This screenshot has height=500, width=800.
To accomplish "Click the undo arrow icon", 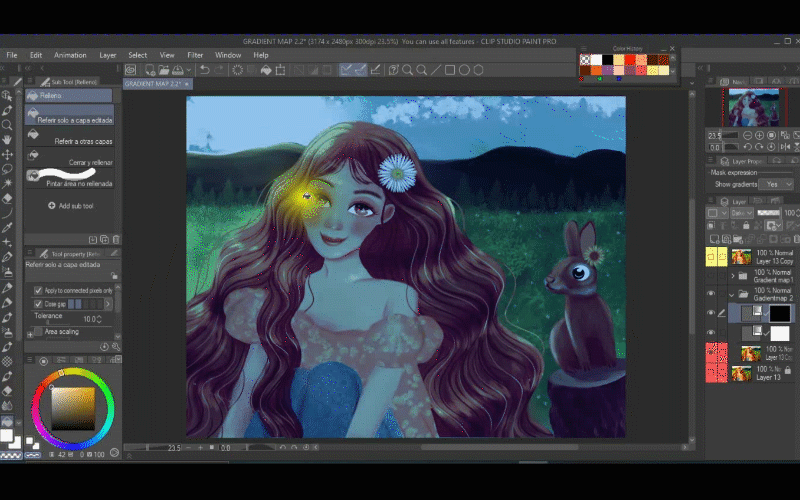I will tap(204, 70).
